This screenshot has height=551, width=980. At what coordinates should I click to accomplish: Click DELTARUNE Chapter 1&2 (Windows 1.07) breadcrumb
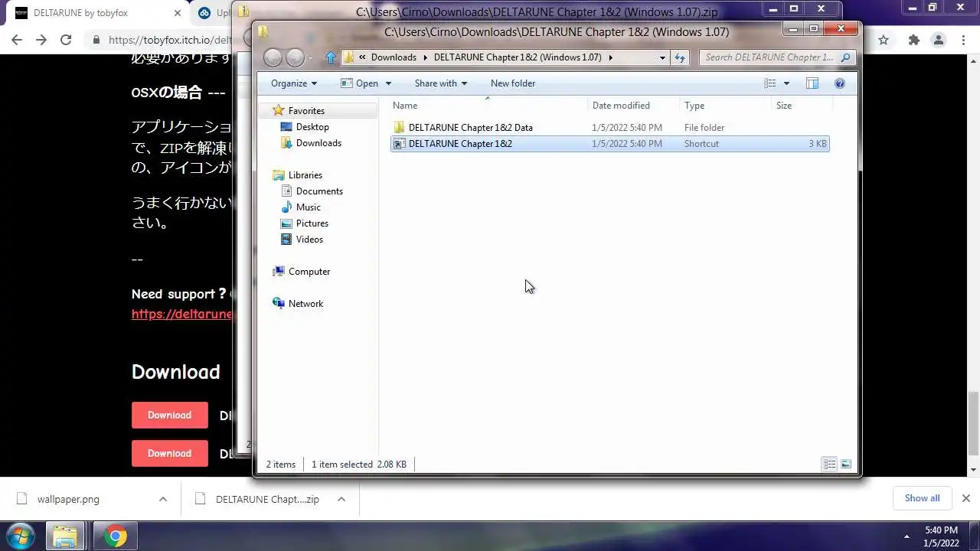[518, 57]
